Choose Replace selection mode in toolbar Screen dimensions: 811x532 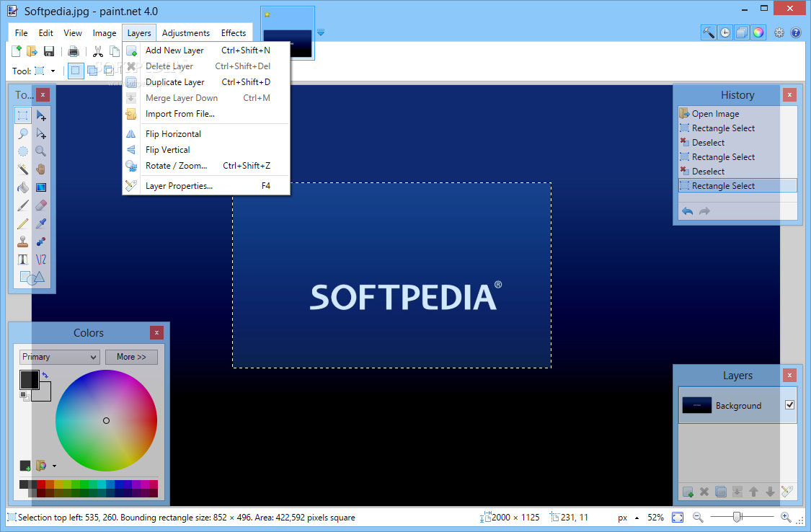76,71
